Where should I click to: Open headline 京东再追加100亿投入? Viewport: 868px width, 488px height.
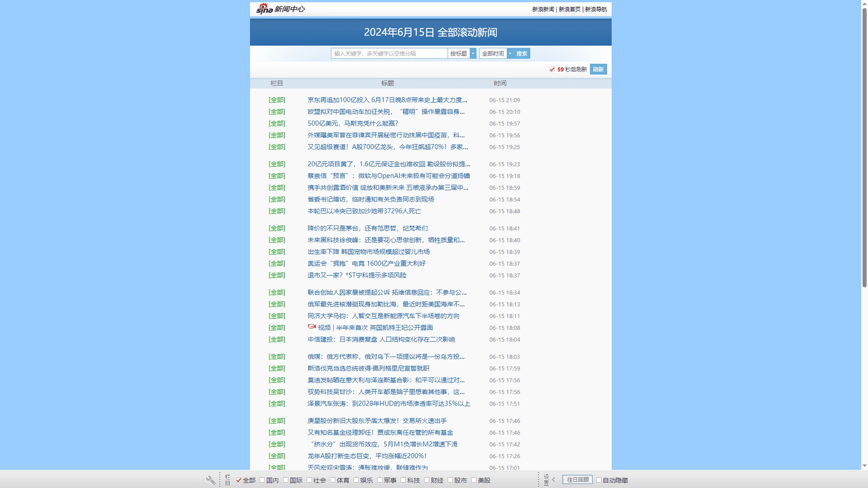coord(388,100)
